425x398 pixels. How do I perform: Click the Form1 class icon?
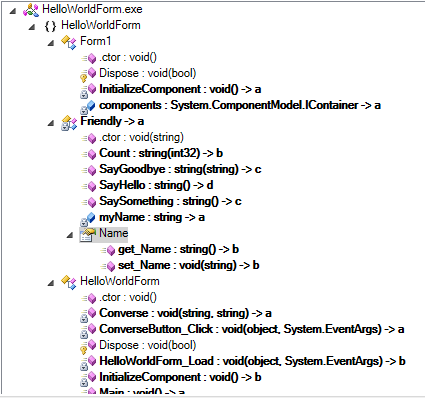[x=69, y=42]
